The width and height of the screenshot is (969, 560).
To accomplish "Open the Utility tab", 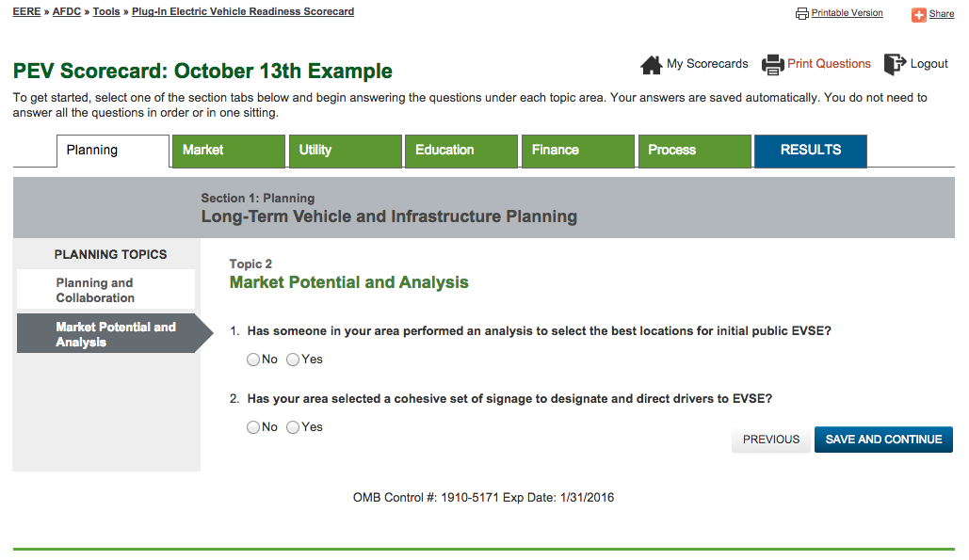I will click(x=345, y=151).
